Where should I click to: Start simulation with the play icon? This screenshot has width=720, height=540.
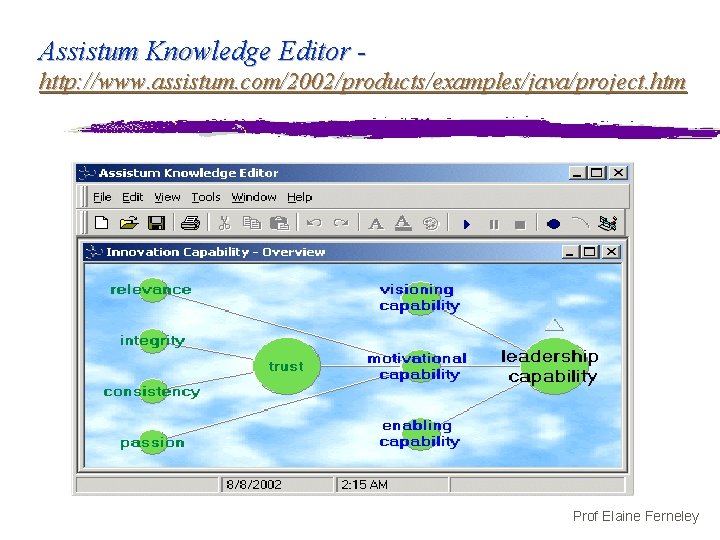pos(467,224)
